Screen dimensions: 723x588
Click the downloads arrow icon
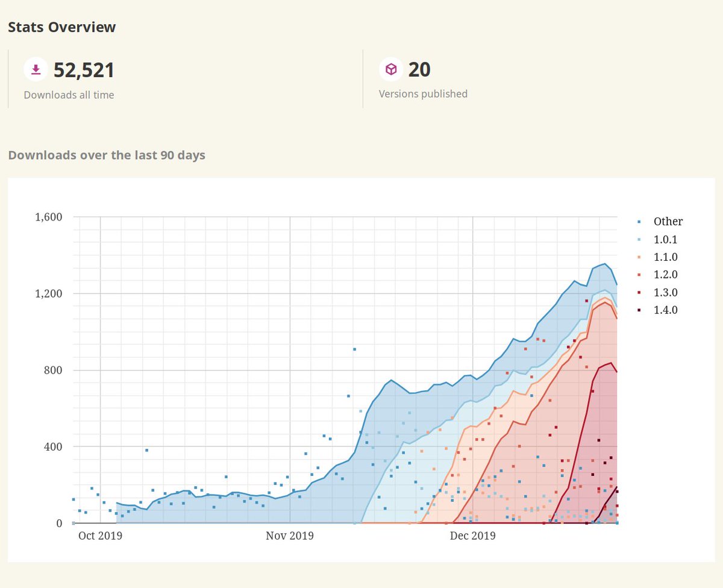click(x=35, y=69)
